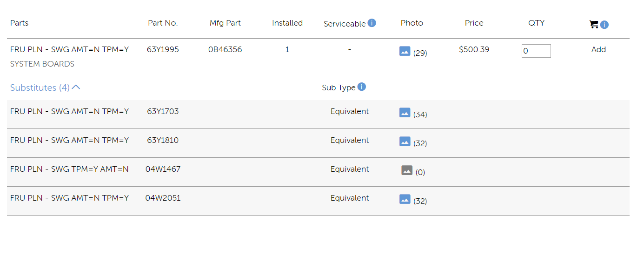Add part 63Y1995 to cart
The width and height of the screenshot is (644, 270).
[598, 49]
